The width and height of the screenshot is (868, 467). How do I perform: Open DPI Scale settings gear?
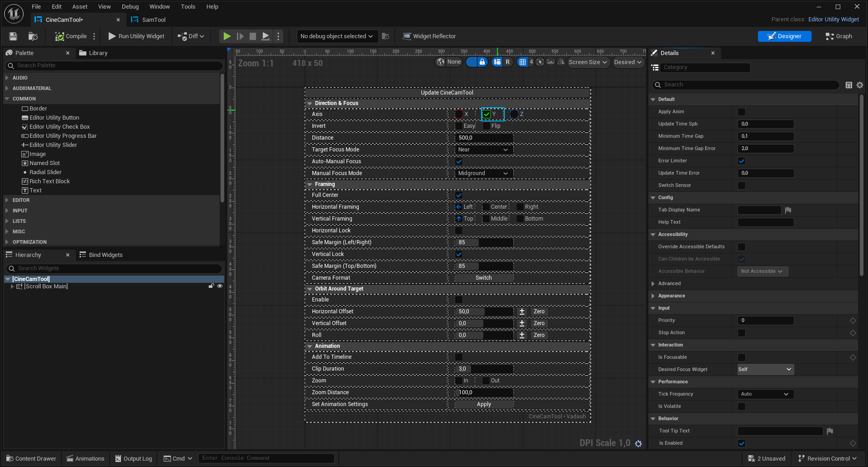[638, 443]
